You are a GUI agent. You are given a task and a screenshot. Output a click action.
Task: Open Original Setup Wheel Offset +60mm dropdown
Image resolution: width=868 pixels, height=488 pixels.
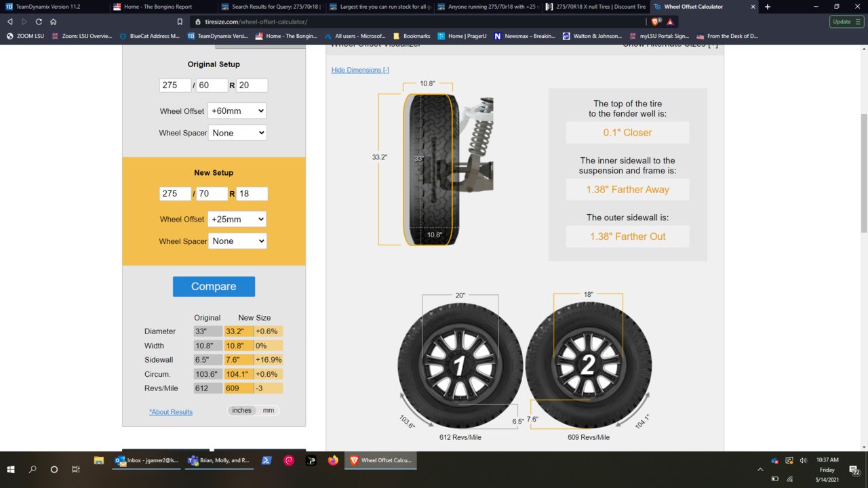click(237, 111)
